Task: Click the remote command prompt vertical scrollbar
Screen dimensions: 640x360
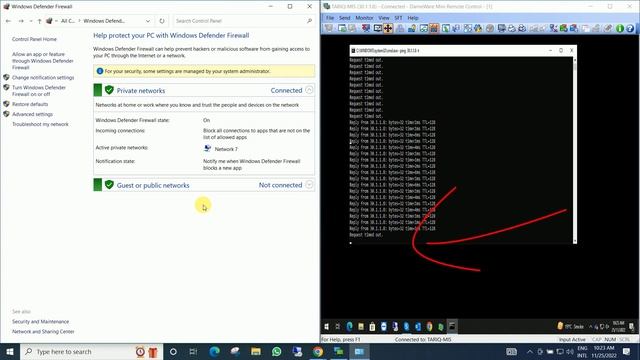Action: (x=575, y=150)
